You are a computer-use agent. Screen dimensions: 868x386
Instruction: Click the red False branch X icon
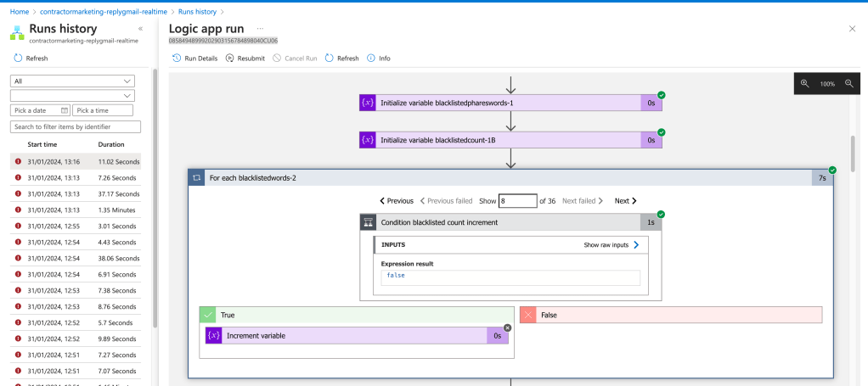pos(528,315)
